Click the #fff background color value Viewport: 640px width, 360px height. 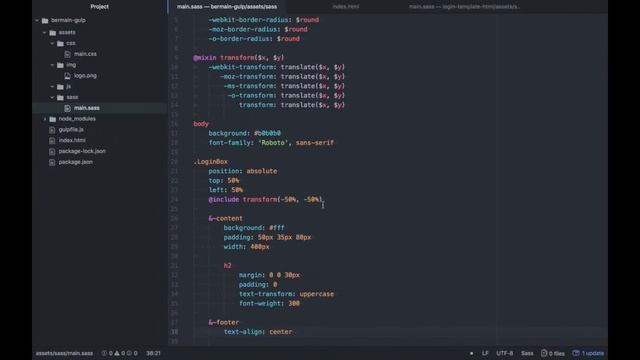[x=277, y=228]
